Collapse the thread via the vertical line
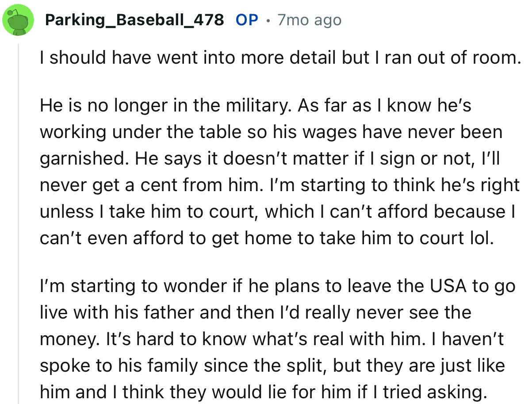The image size is (532, 404). coord(18,221)
